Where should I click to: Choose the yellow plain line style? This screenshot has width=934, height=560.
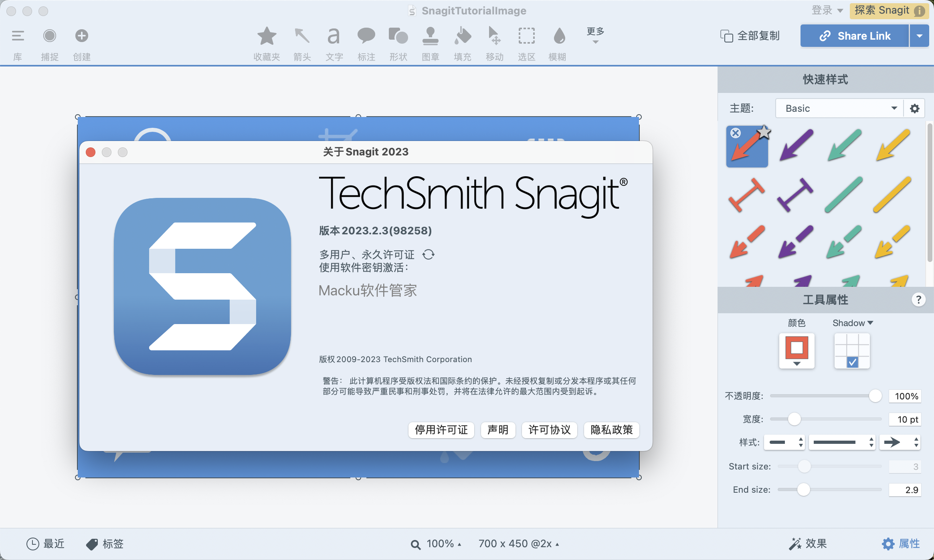pos(892,195)
